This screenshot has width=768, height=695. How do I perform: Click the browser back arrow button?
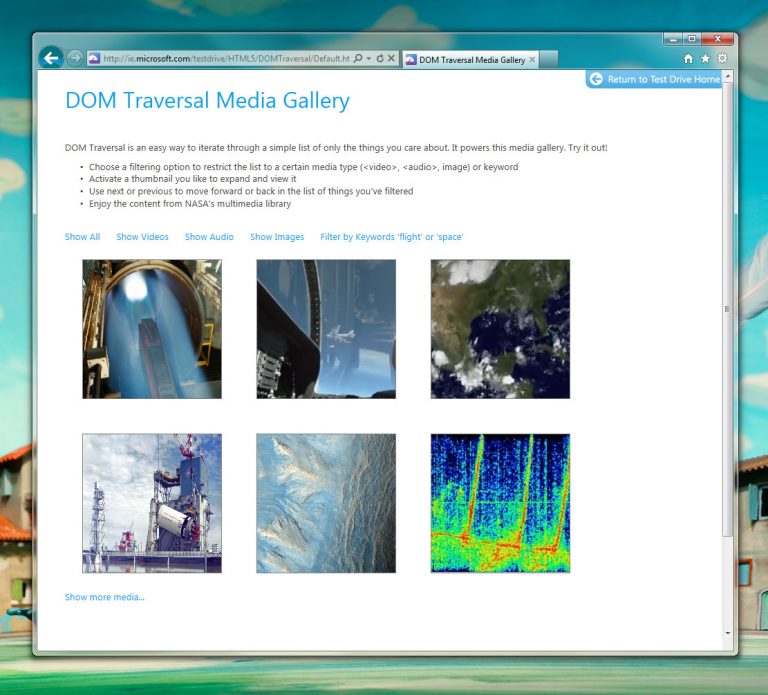[x=51, y=58]
